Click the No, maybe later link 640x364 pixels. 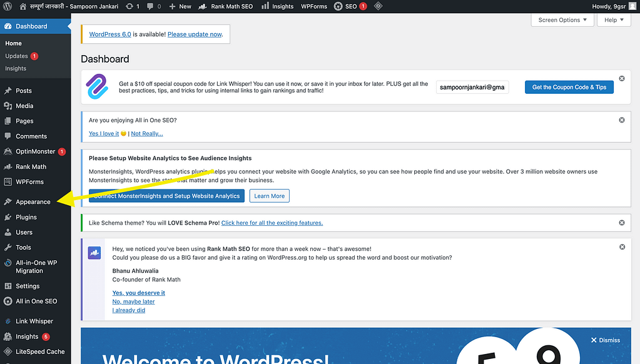pos(133,301)
